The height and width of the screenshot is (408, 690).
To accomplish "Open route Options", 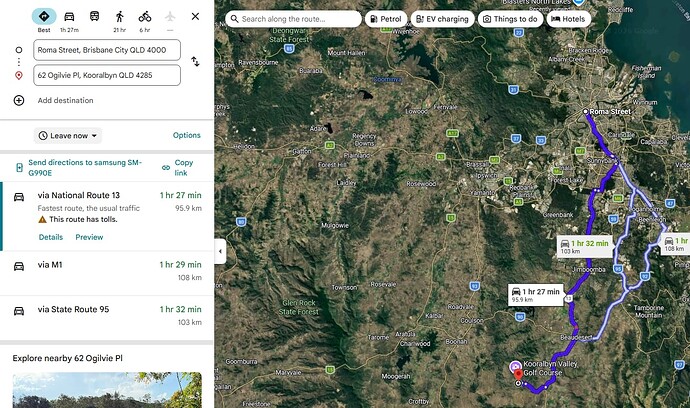I will coord(187,135).
